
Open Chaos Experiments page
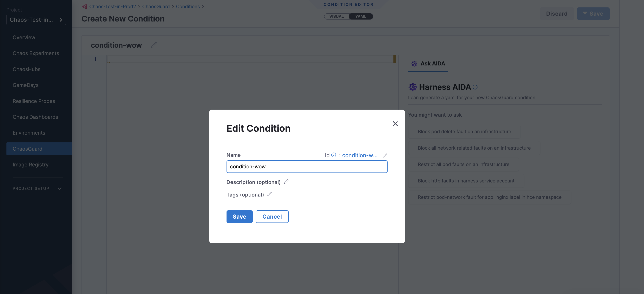pyautogui.click(x=36, y=53)
